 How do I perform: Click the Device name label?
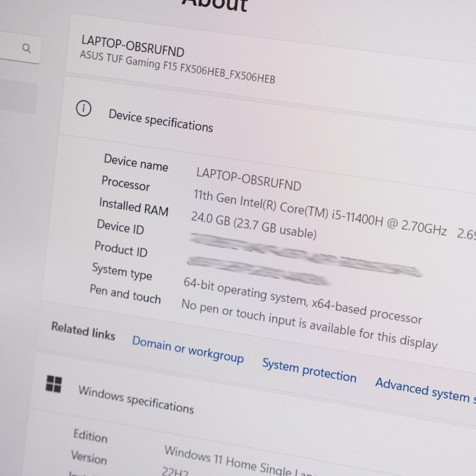tap(136, 163)
